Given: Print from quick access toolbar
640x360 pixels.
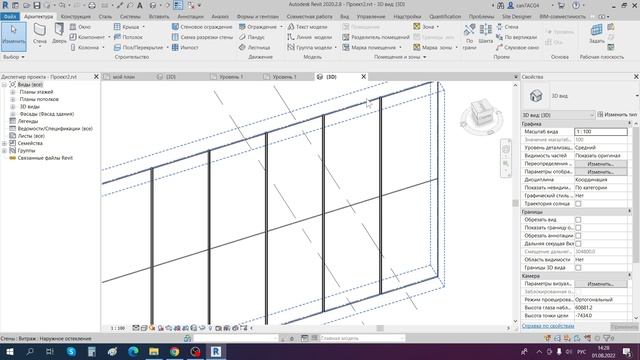Looking at the screenshot, I should click(92, 5).
